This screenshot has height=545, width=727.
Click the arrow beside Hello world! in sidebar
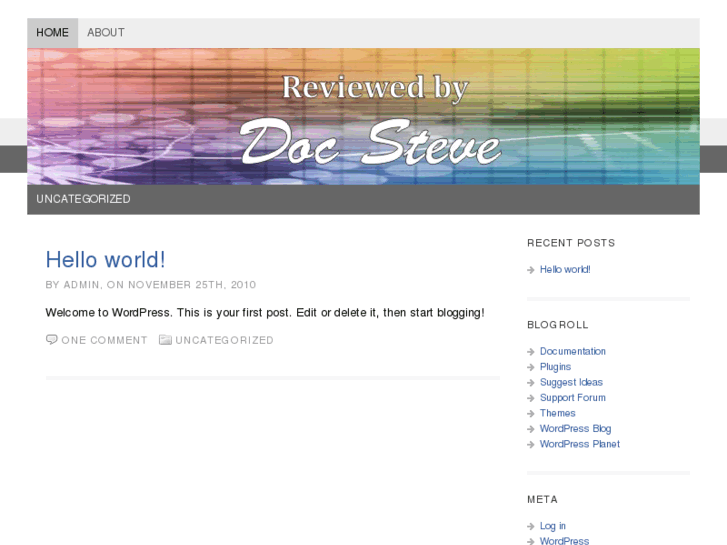pos(531,270)
